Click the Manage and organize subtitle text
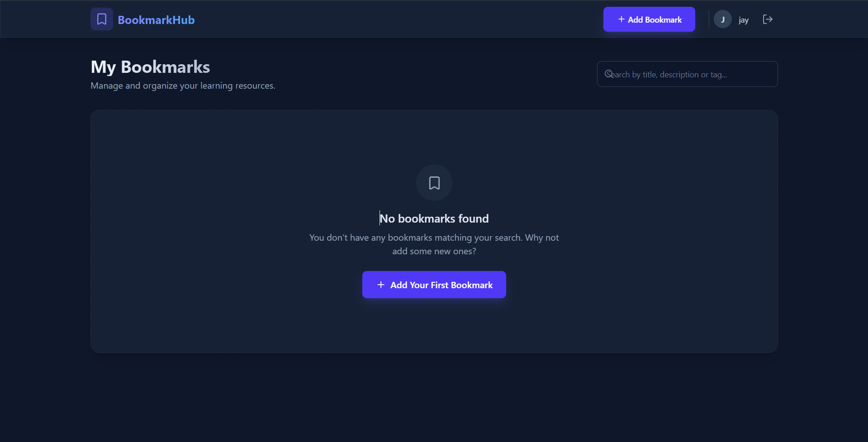Screen dimensions: 868x442 183,86
